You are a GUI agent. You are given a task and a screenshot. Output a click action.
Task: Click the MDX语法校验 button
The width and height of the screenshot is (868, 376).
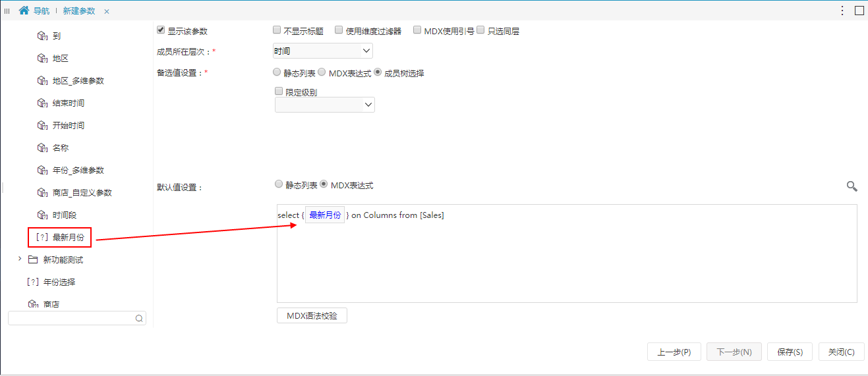tap(312, 315)
